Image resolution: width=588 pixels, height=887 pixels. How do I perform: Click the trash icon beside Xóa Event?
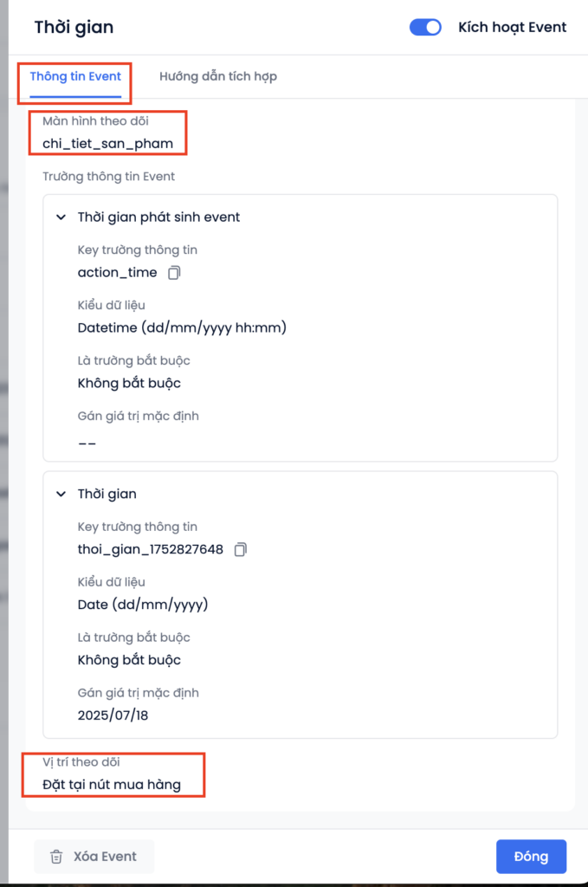[x=56, y=857]
